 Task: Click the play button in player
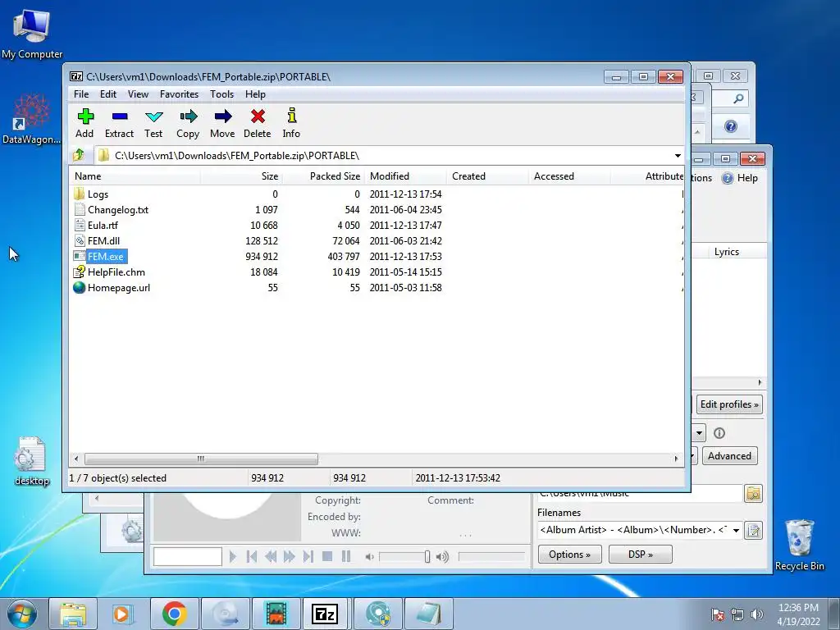pyautogui.click(x=232, y=557)
